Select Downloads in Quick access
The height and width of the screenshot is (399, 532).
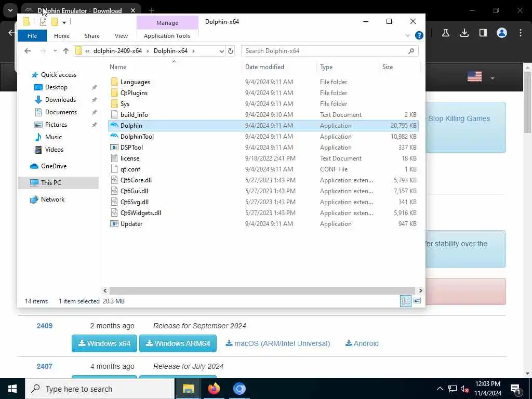click(60, 100)
